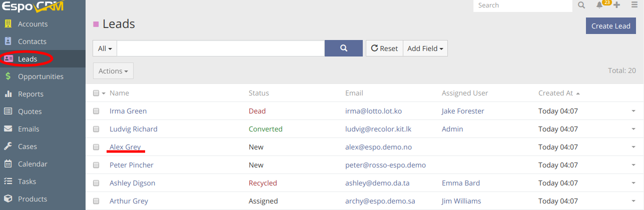The height and width of the screenshot is (210, 644).
Task: Open the notifications bell icon
Action: coord(599,5)
